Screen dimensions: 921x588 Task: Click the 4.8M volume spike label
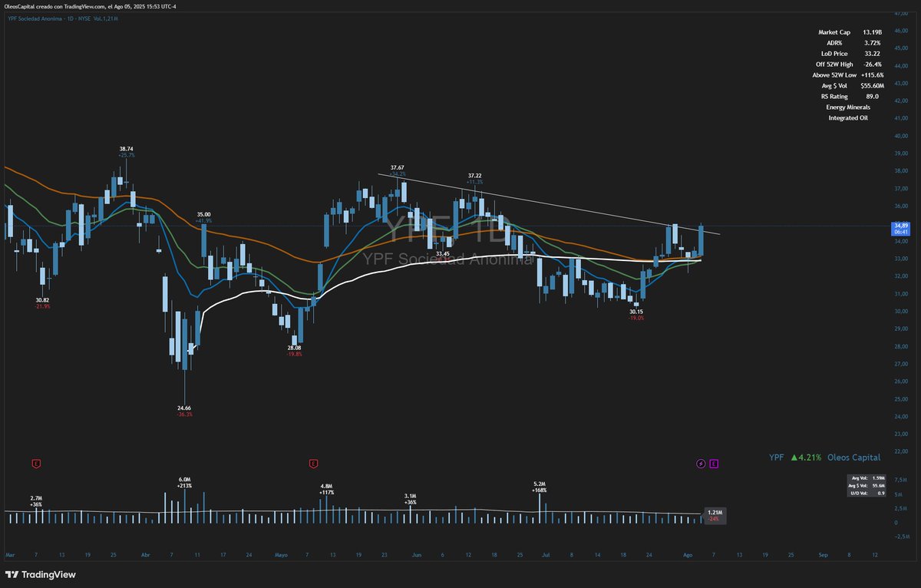(x=326, y=486)
